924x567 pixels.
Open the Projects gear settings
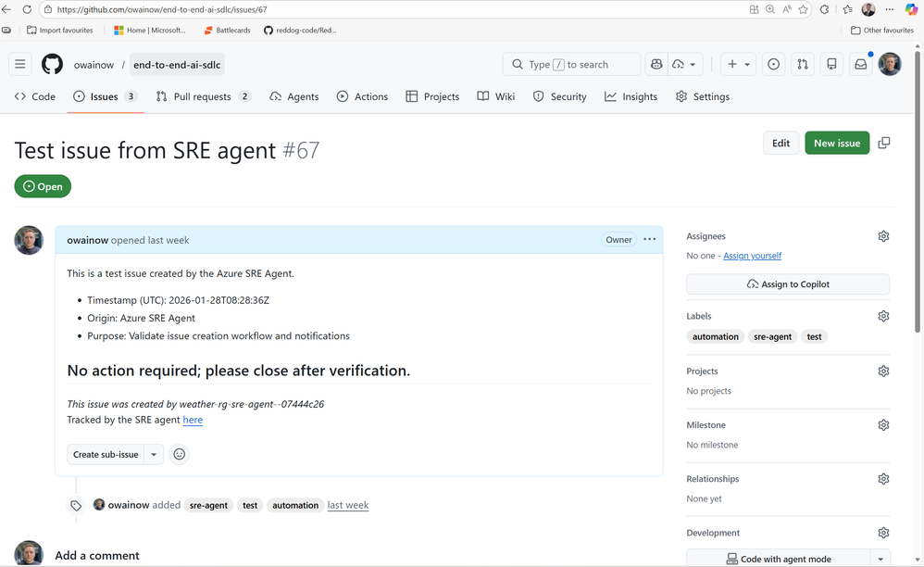[x=883, y=372]
